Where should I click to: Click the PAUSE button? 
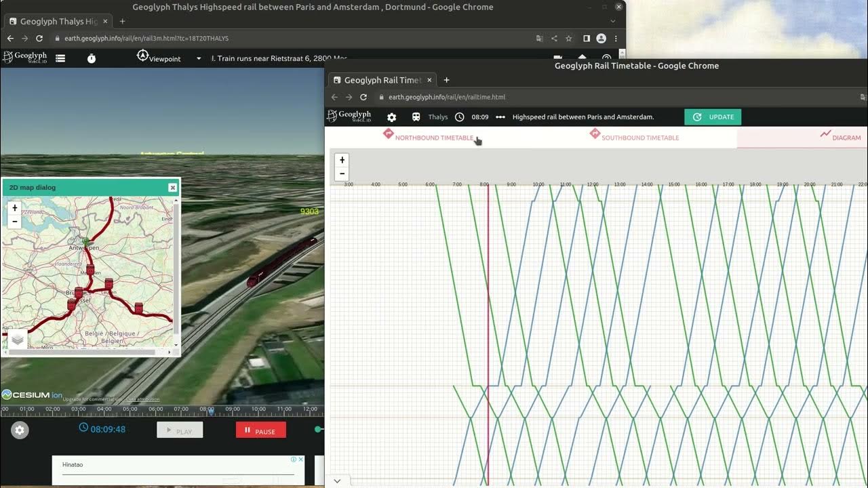[260, 430]
